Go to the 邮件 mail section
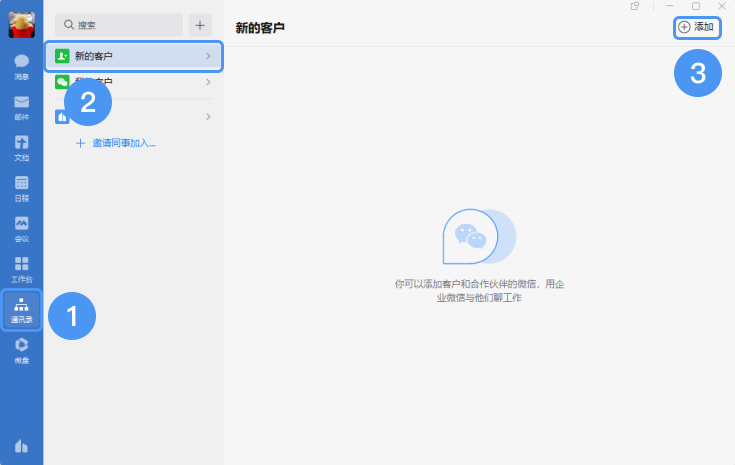The width and height of the screenshot is (735, 465). [21, 107]
